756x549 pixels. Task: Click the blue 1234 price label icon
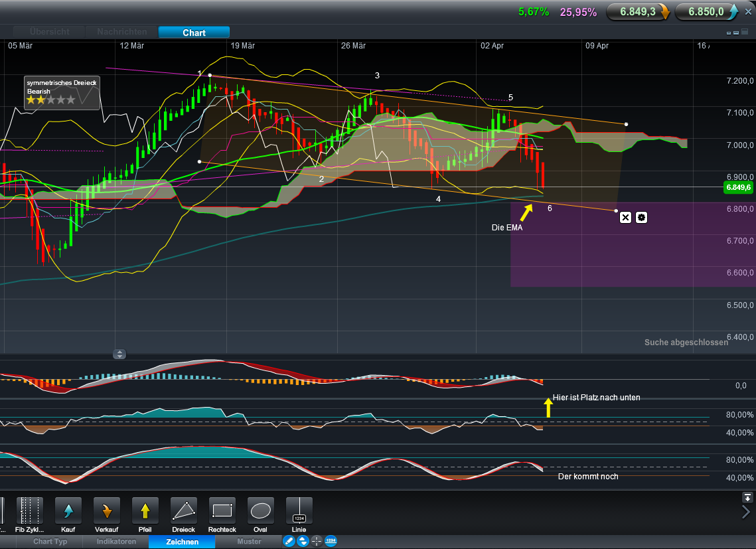coord(331,541)
